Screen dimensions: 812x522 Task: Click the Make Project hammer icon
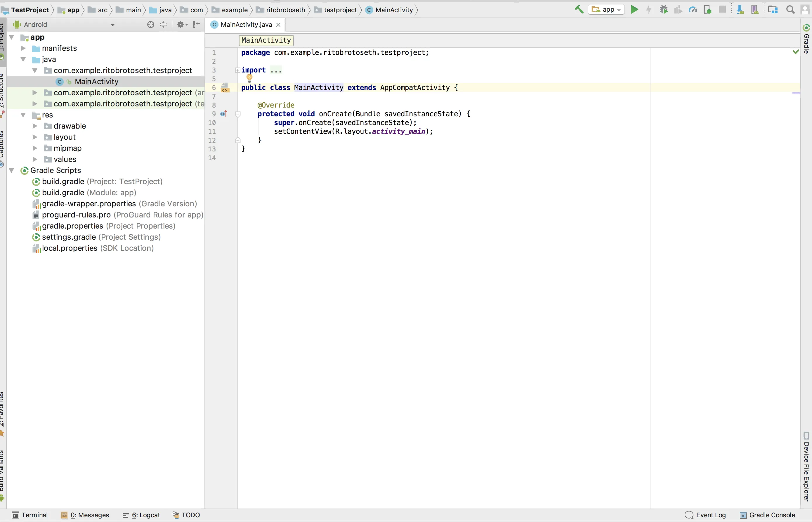pos(579,9)
